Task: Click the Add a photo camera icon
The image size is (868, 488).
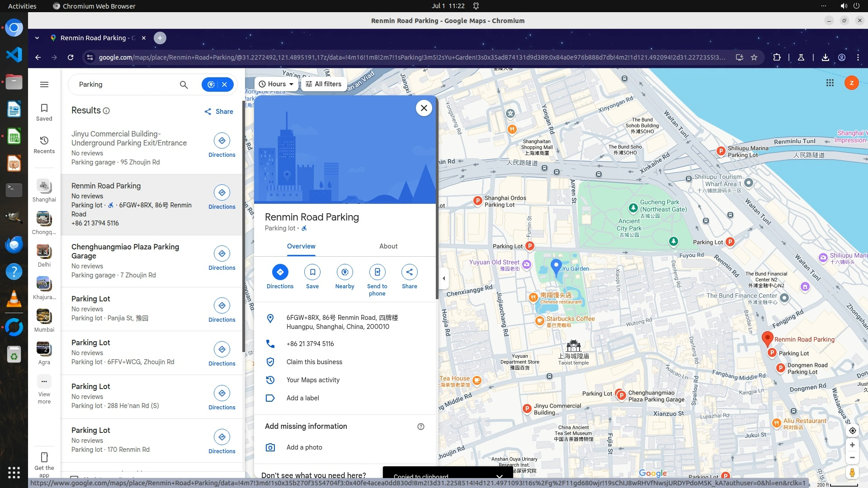Action: [x=270, y=447]
